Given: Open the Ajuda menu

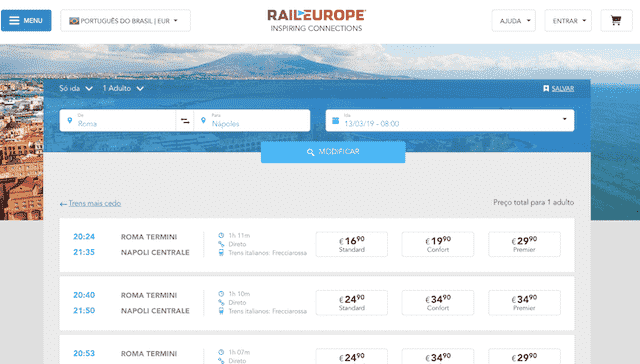Looking at the screenshot, I should (x=513, y=20).
